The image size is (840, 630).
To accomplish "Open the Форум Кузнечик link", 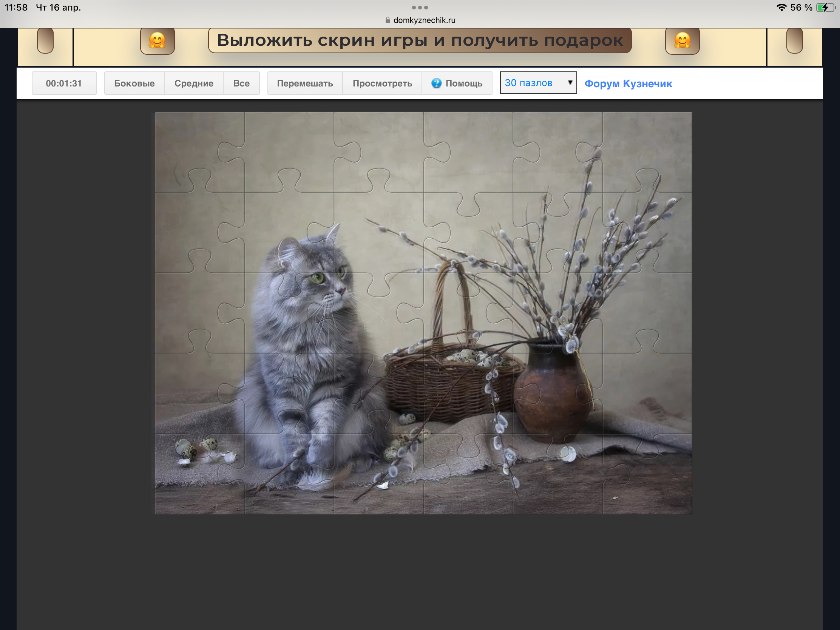I will [628, 83].
